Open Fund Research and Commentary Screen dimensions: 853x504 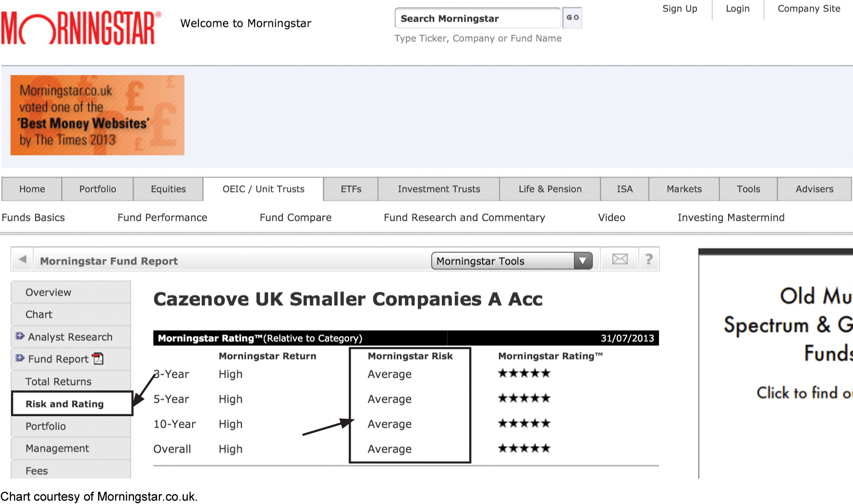(x=464, y=217)
